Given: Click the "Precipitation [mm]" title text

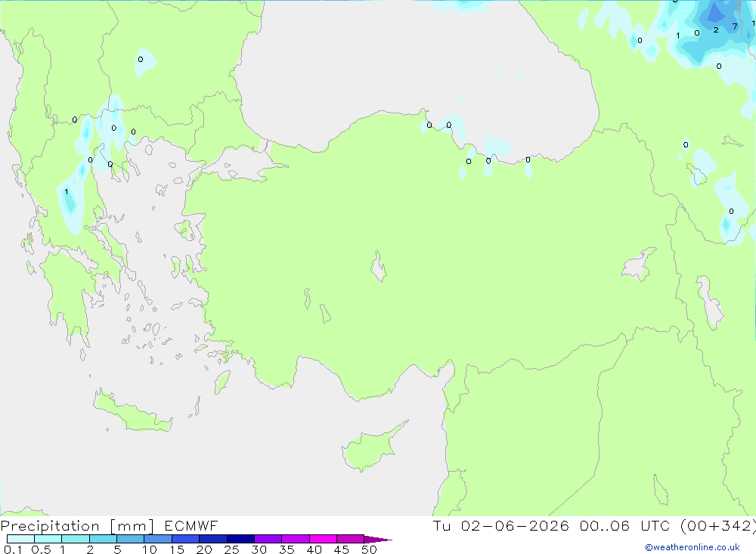Looking at the screenshot, I should (x=77, y=526).
